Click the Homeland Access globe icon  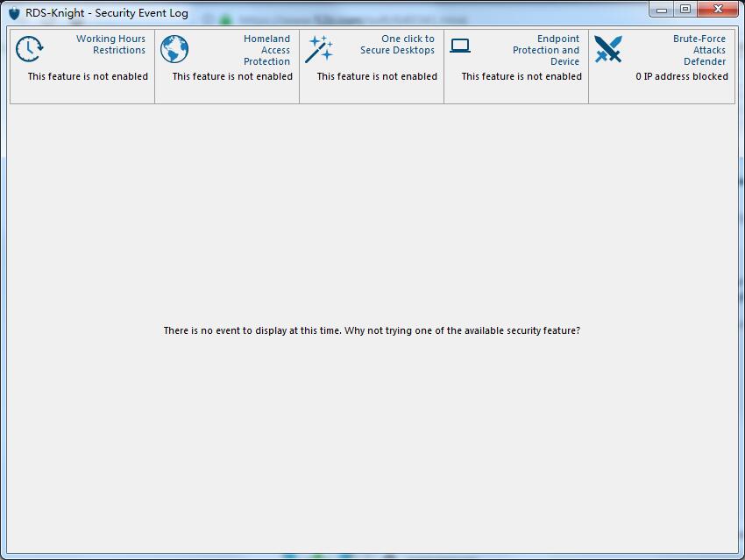click(x=174, y=49)
